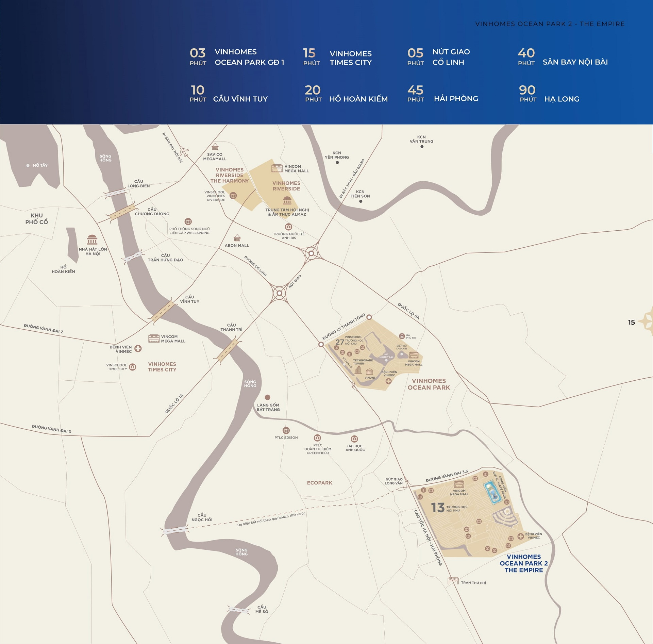Viewport: 653px width, 644px height.
Task: Select the 'VINHOMES OCEAN PARK' map label
Action: pyautogui.click(x=429, y=384)
